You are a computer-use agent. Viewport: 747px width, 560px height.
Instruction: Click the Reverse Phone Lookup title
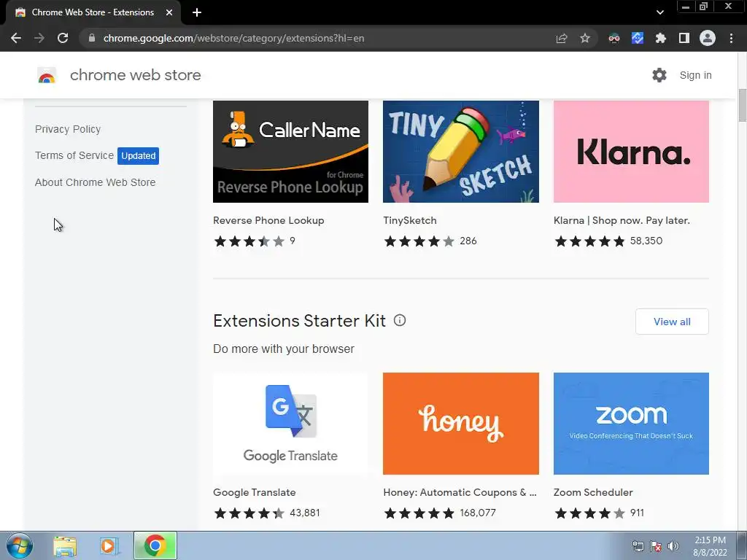tap(268, 220)
